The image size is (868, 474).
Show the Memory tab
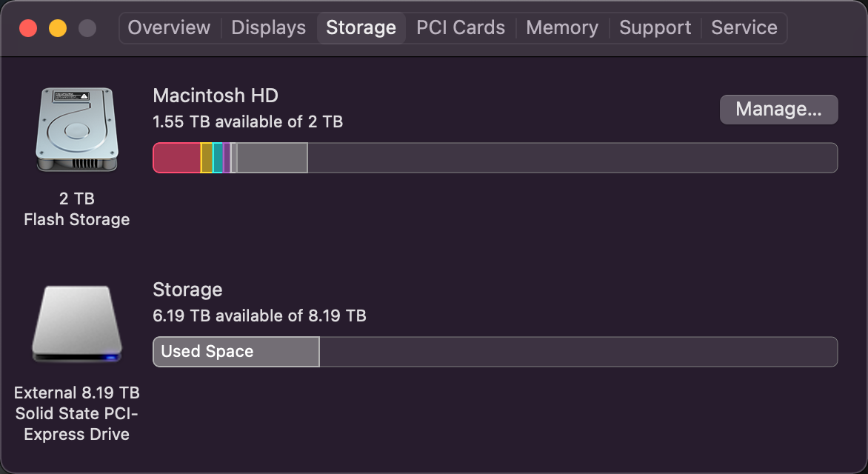pos(562,28)
